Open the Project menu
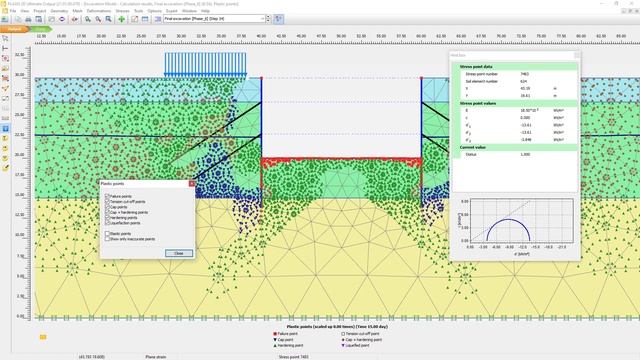 coord(40,11)
